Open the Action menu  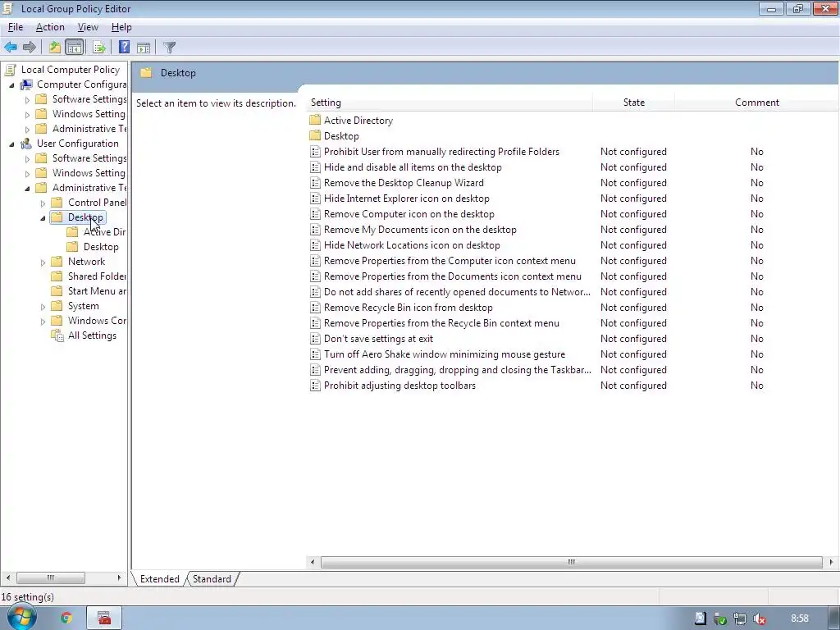coord(50,27)
